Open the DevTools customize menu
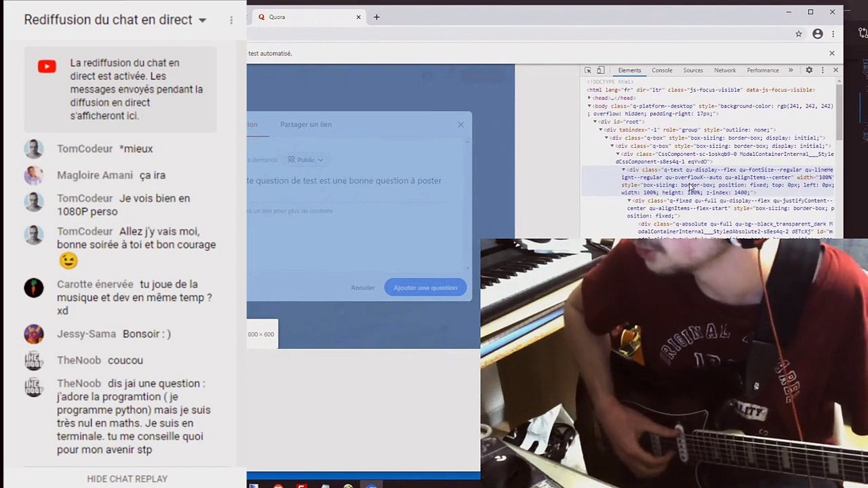Image resolution: width=868 pixels, height=488 pixels. click(823, 70)
